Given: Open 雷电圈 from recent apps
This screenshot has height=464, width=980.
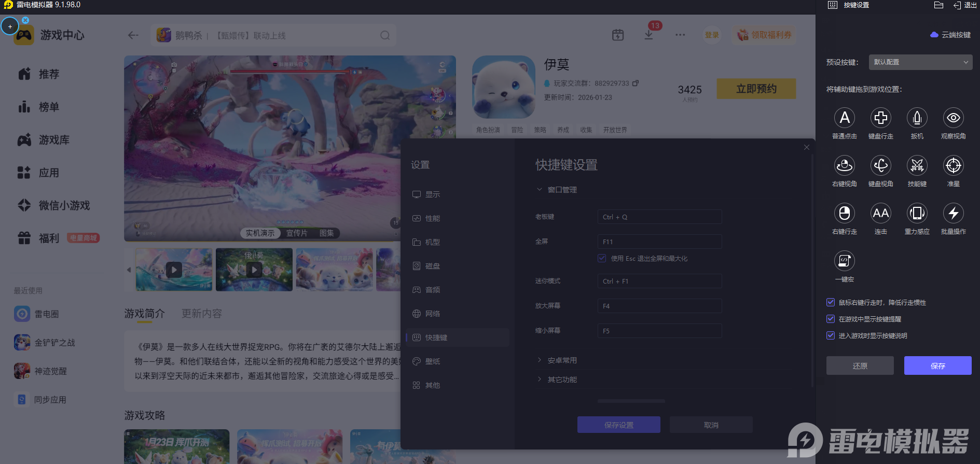Looking at the screenshot, I should [x=36, y=314].
